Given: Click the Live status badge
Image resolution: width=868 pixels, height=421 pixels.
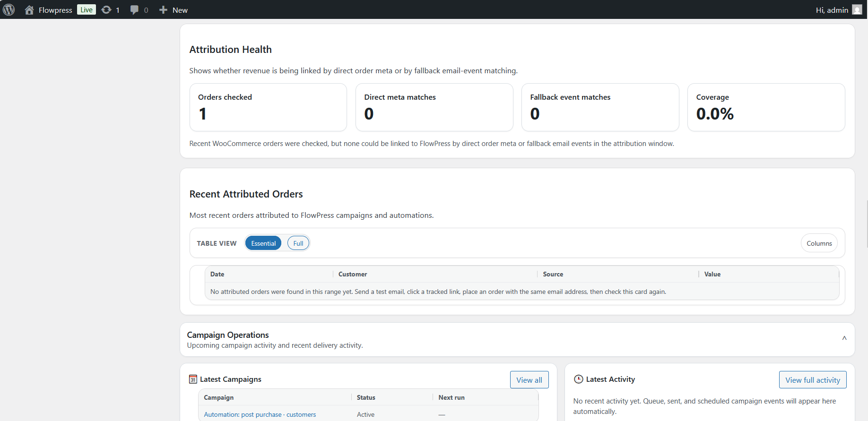Looking at the screenshot, I should pos(87,9).
